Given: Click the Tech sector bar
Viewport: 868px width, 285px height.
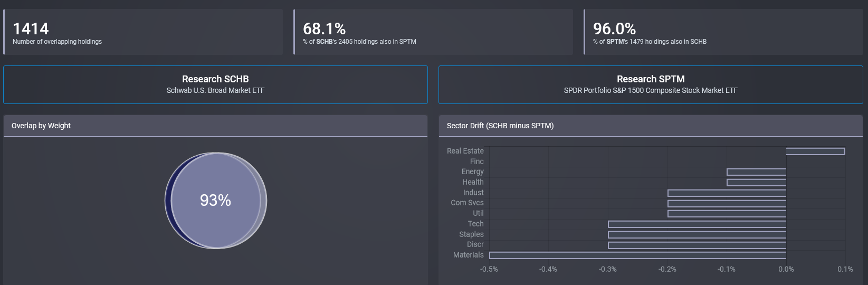Looking at the screenshot, I should point(697,224).
